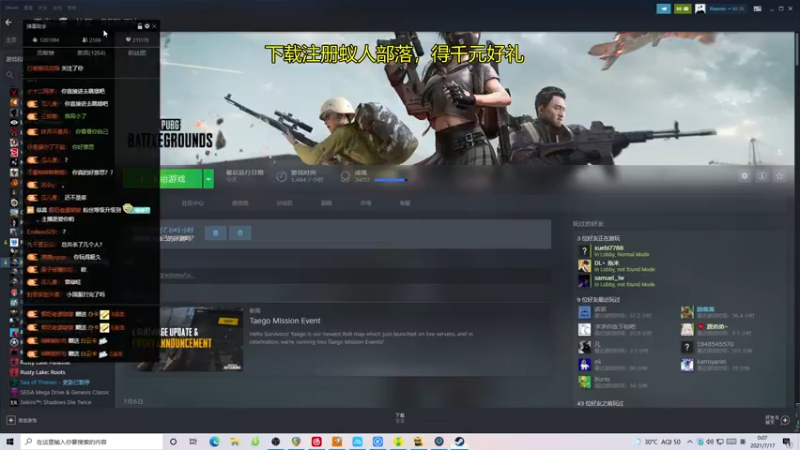The height and width of the screenshot is (450, 800).
Task: Click the No review recommendation button
Action: click(x=240, y=233)
